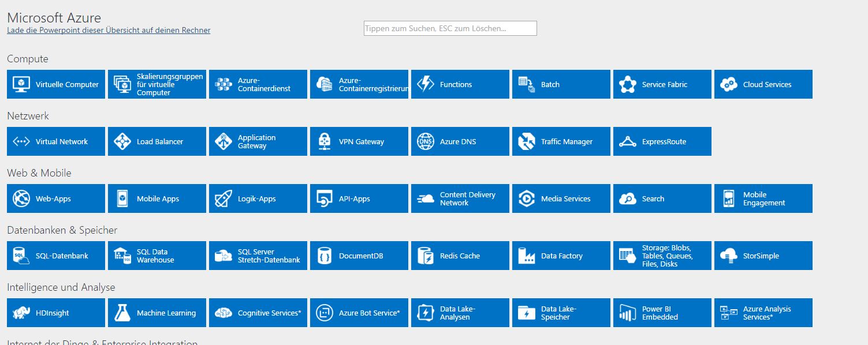The width and height of the screenshot is (868, 345).
Task: Click the Data Lake-Speicher folder icon
Action: tap(527, 313)
